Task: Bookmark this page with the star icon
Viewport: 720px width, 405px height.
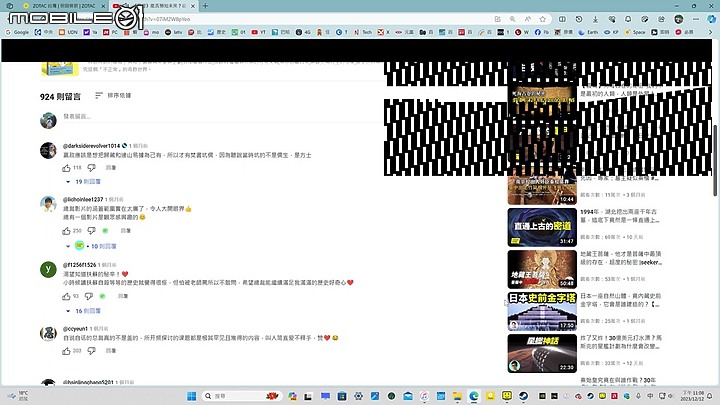Action: tap(543, 19)
